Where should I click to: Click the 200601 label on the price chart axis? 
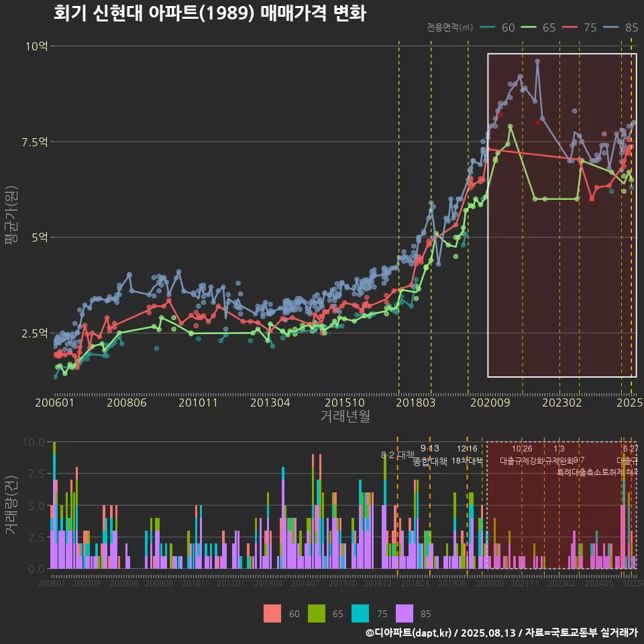pos(54,402)
